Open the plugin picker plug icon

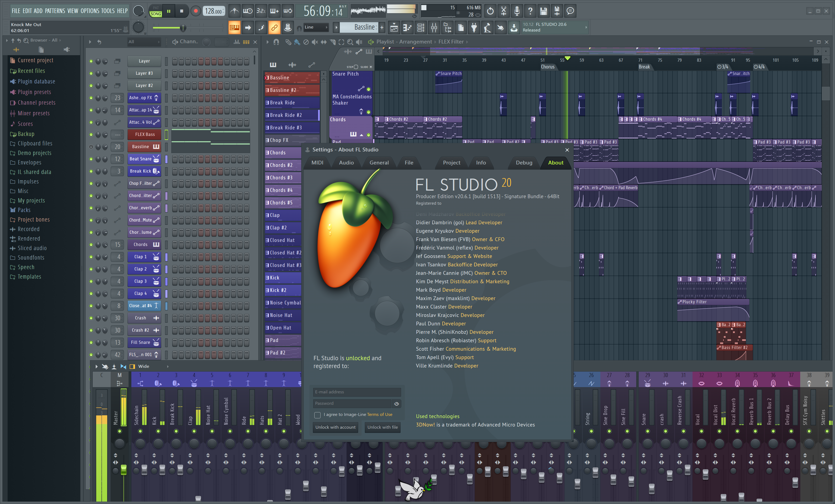tap(474, 27)
